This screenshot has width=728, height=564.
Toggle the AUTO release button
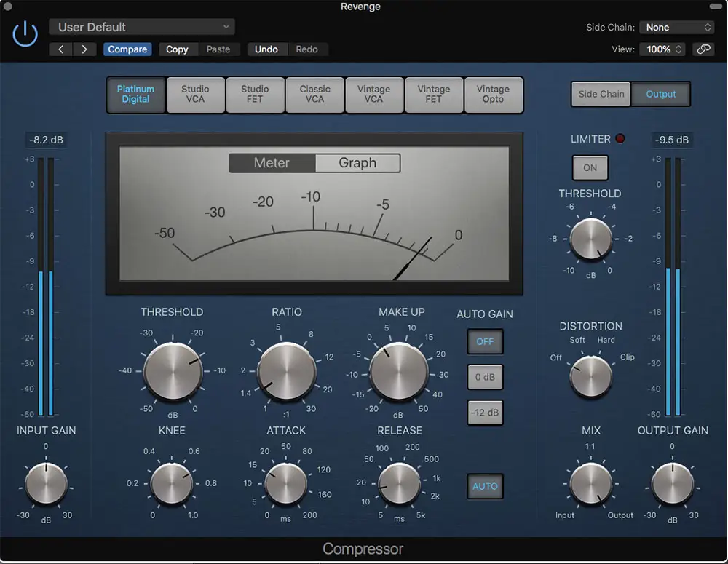pos(485,486)
